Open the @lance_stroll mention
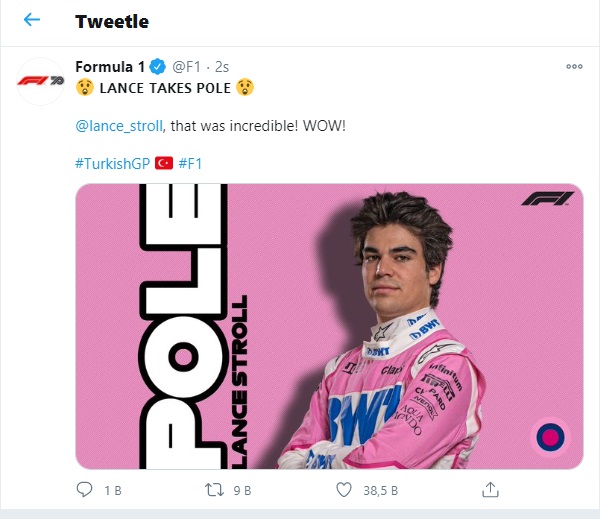The image size is (600, 519). pyautogui.click(x=112, y=126)
